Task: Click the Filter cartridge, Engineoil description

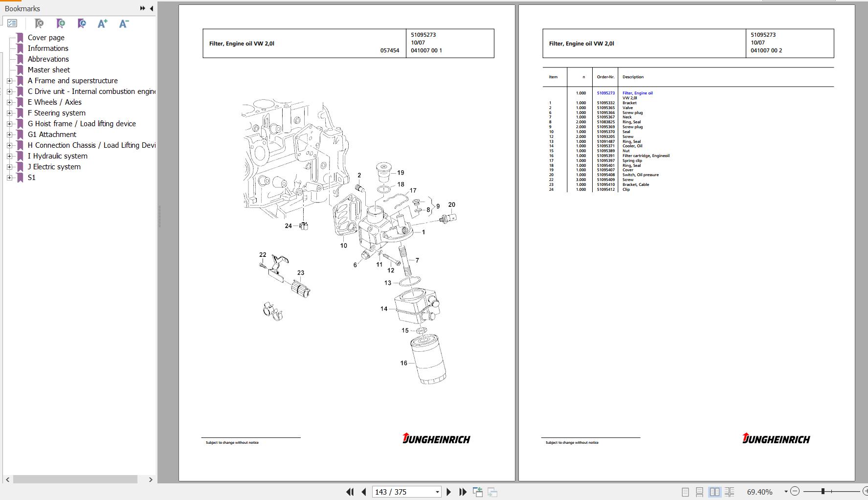Action: (645, 156)
